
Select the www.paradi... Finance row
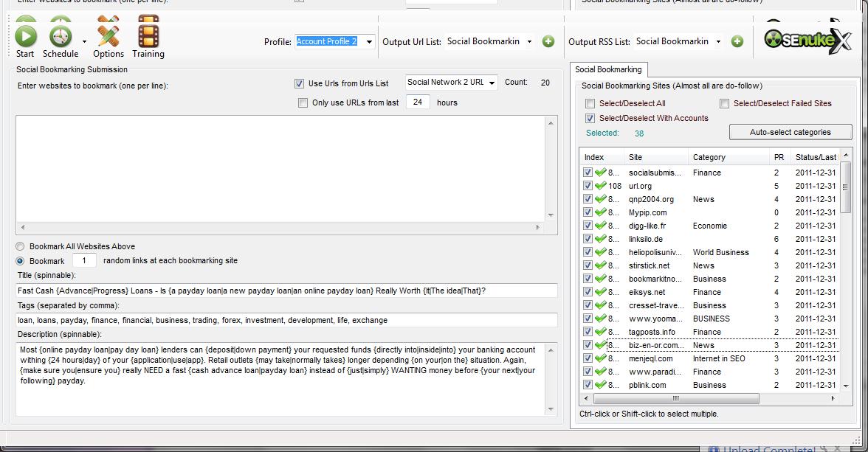(710, 372)
